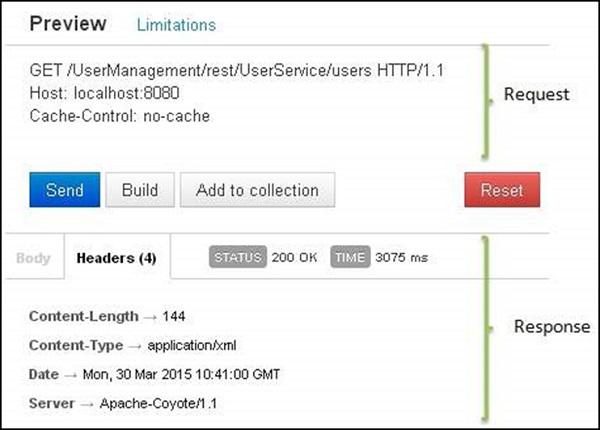Click the application/xml Content-Type value
The height and width of the screenshot is (430, 600).
click(198, 345)
